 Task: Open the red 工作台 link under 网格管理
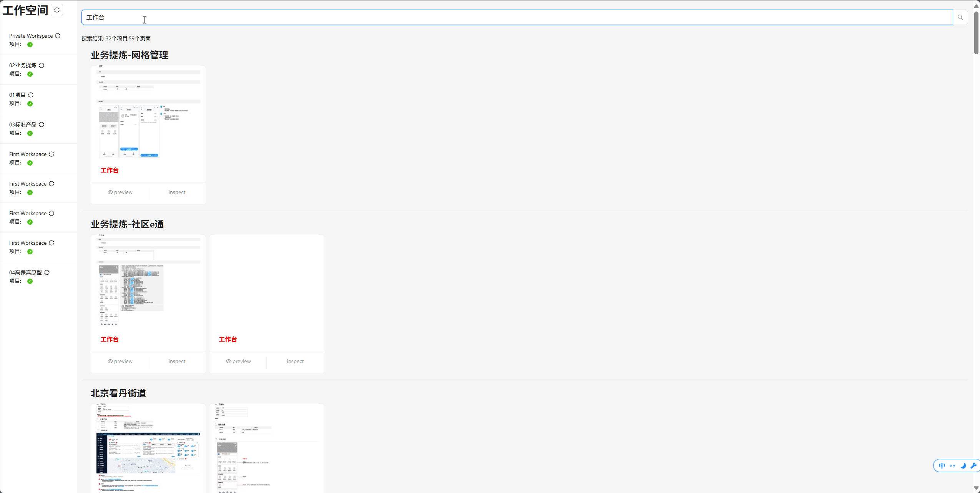[x=110, y=170]
